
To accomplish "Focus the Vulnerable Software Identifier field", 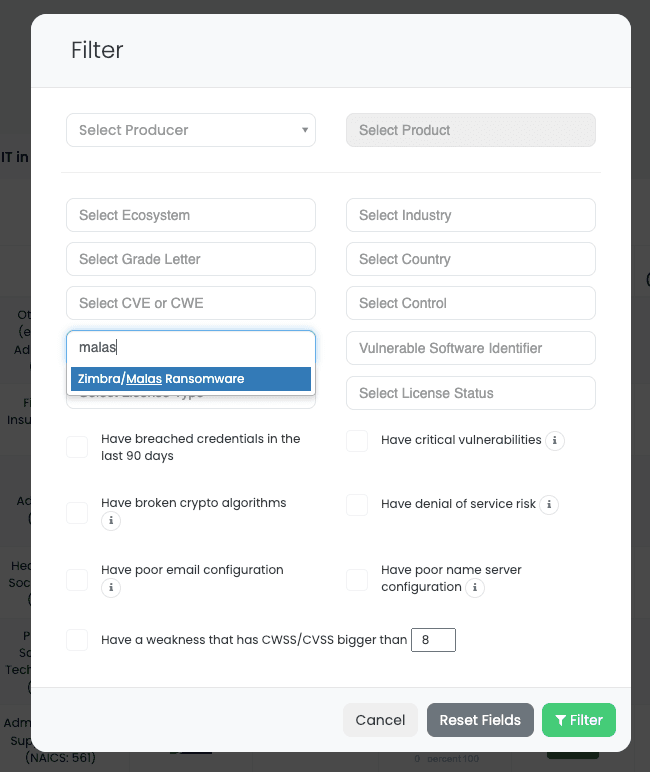I will point(471,348).
